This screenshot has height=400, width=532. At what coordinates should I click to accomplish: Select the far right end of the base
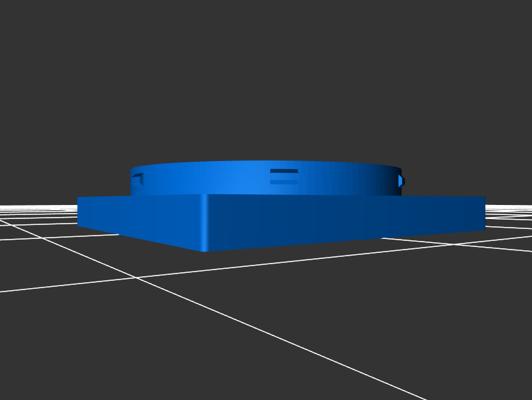tap(481, 213)
